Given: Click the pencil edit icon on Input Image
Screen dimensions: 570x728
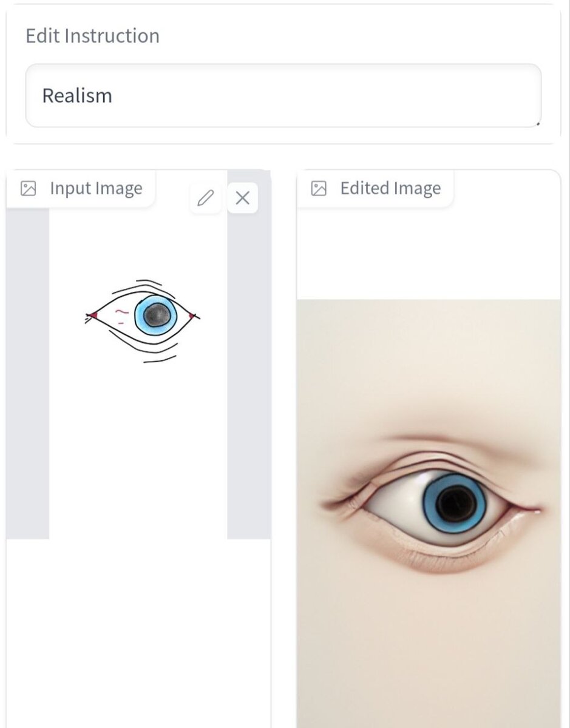Looking at the screenshot, I should tap(206, 198).
